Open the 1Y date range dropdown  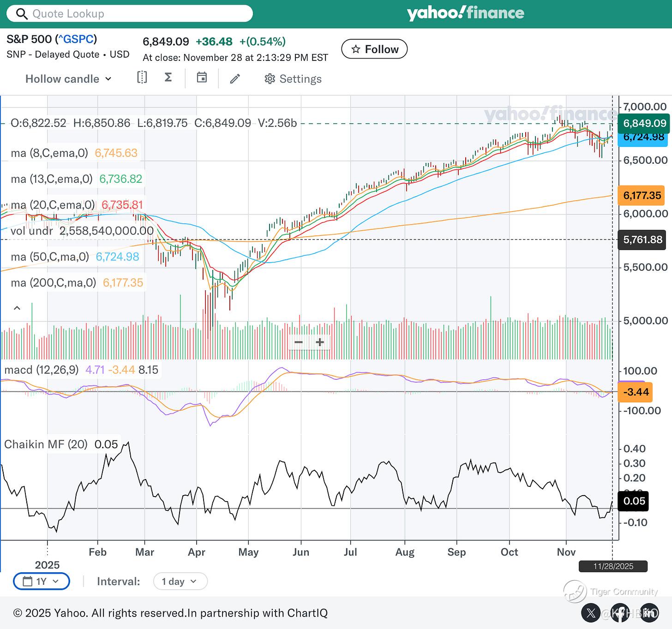pos(42,581)
